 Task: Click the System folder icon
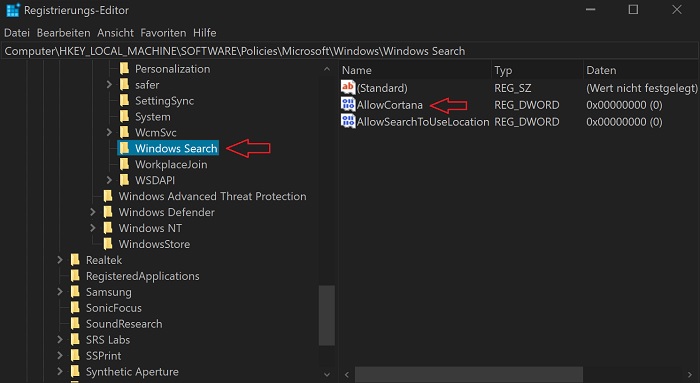pos(124,117)
